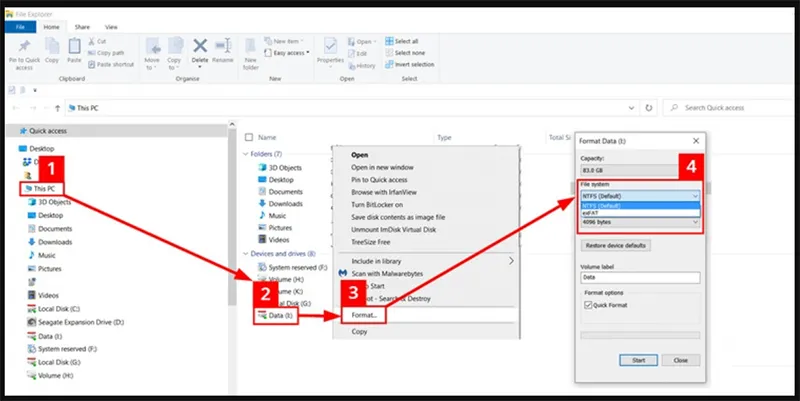
Task: Open Documents folder in file list
Action: [x=281, y=191]
